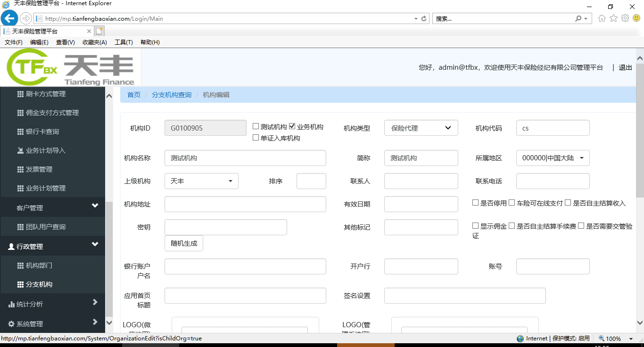Click the 退出 logout link
Viewport: 644px width, 347px height.
coord(625,67)
